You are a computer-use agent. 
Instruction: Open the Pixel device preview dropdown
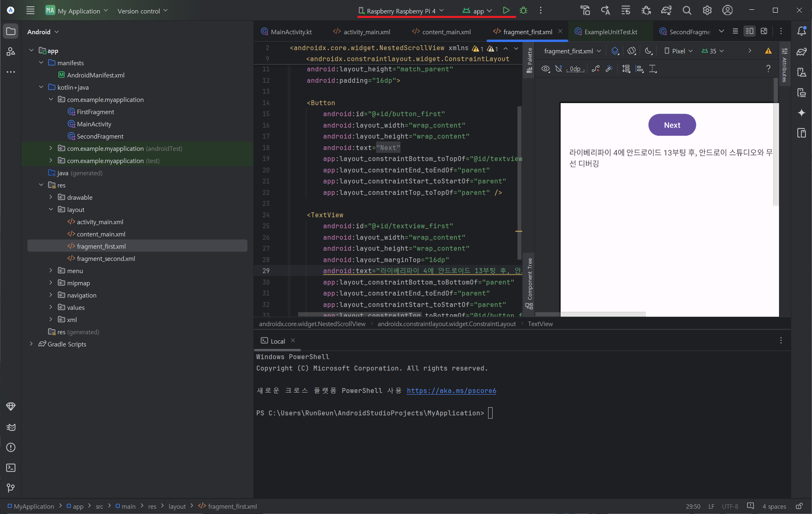[678, 51]
